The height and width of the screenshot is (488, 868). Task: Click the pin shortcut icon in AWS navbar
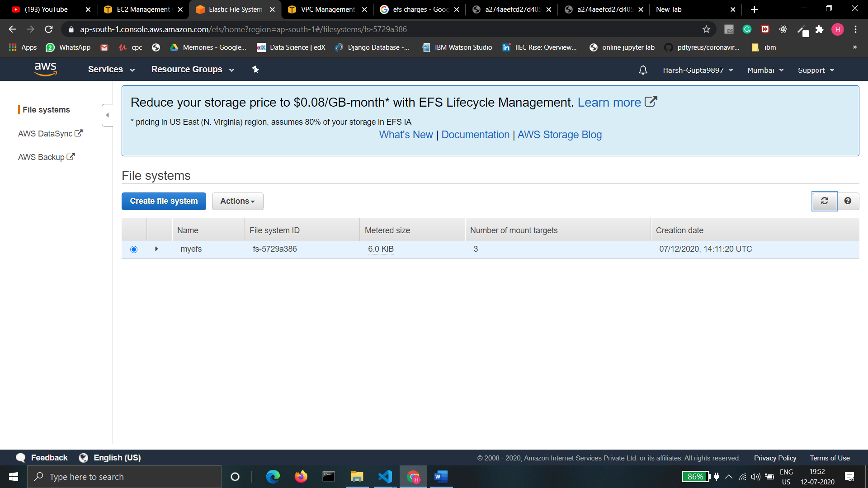(x=255, y=70)
